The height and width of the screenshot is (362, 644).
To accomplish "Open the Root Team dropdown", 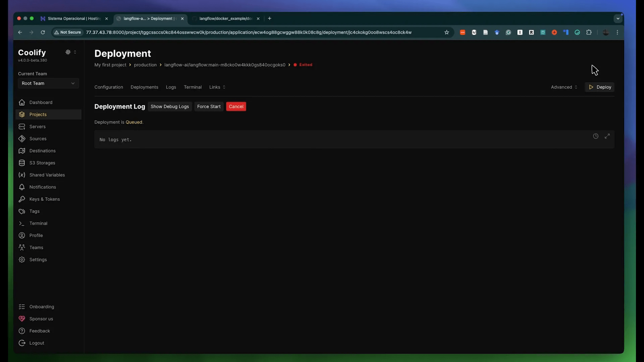I will [x=48, y=83].
